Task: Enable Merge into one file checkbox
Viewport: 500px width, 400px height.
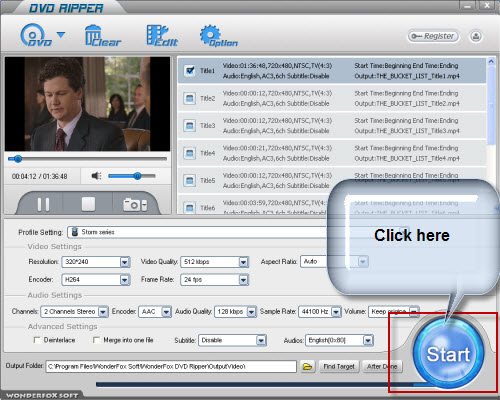Action: pyautogui.click(x=96, y=340)
